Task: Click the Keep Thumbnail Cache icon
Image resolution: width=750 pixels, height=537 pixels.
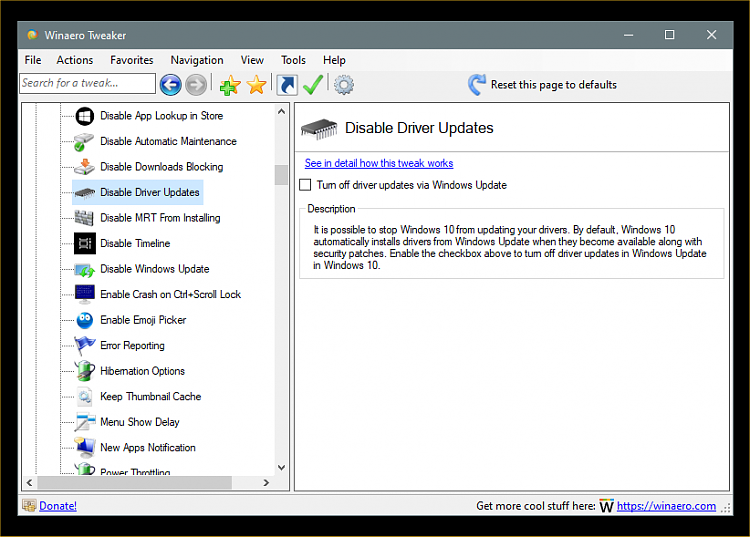Action: (85, 397)
